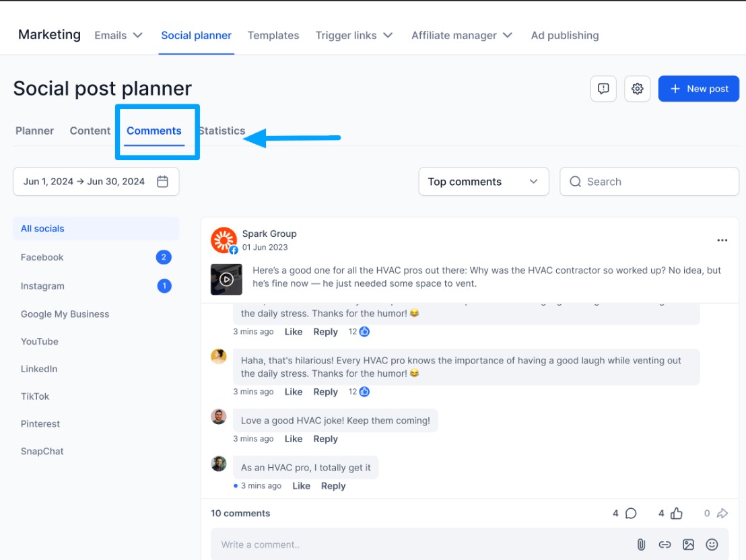Open the Jun 1 to Jun 30 date picker
Viewport: 746px width, 560px height.
pos(96,181)
